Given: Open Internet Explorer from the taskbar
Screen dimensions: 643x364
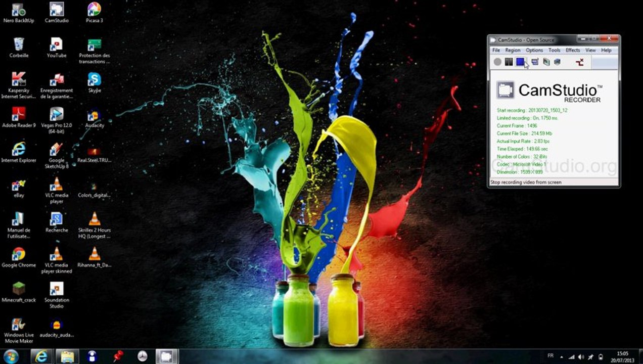Looking at the screenshot, I should click(x=41, y=356).
